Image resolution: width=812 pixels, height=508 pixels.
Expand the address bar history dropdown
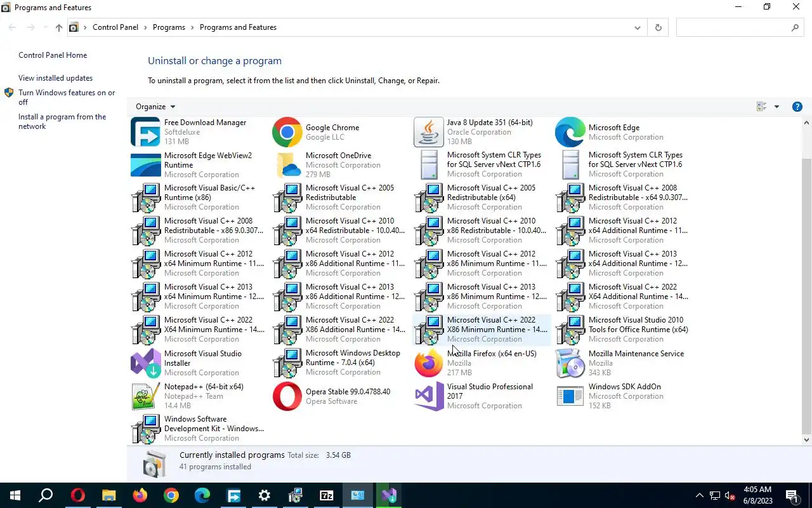pos(638,27)
